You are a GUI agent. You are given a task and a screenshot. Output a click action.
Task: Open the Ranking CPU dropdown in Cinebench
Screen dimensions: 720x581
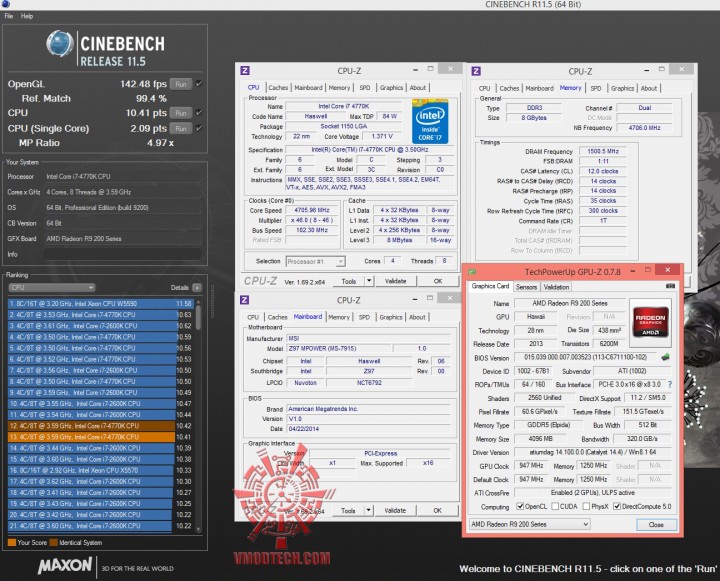point(51,288)
